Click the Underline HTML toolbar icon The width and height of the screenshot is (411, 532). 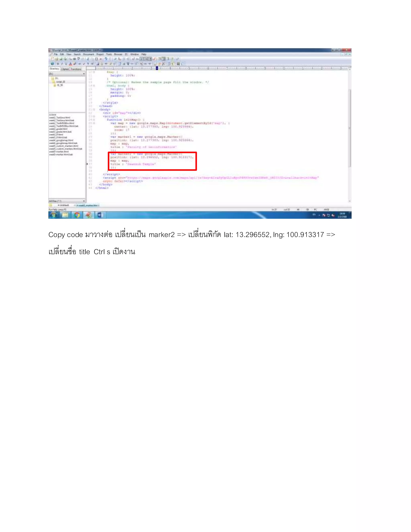pos(66,64)
